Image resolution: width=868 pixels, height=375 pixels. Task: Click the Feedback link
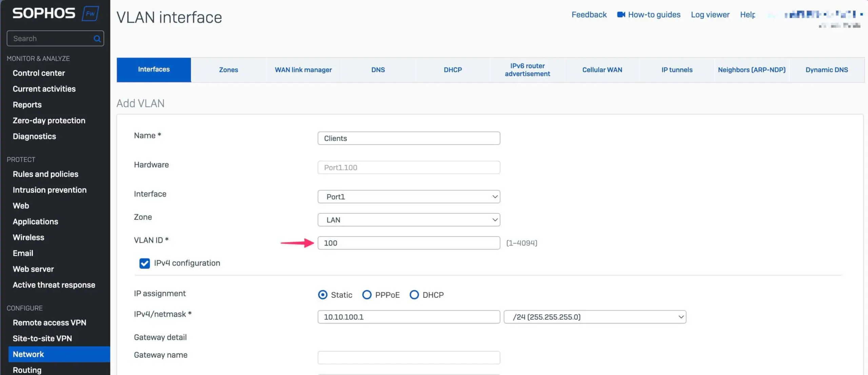(589, 15)
